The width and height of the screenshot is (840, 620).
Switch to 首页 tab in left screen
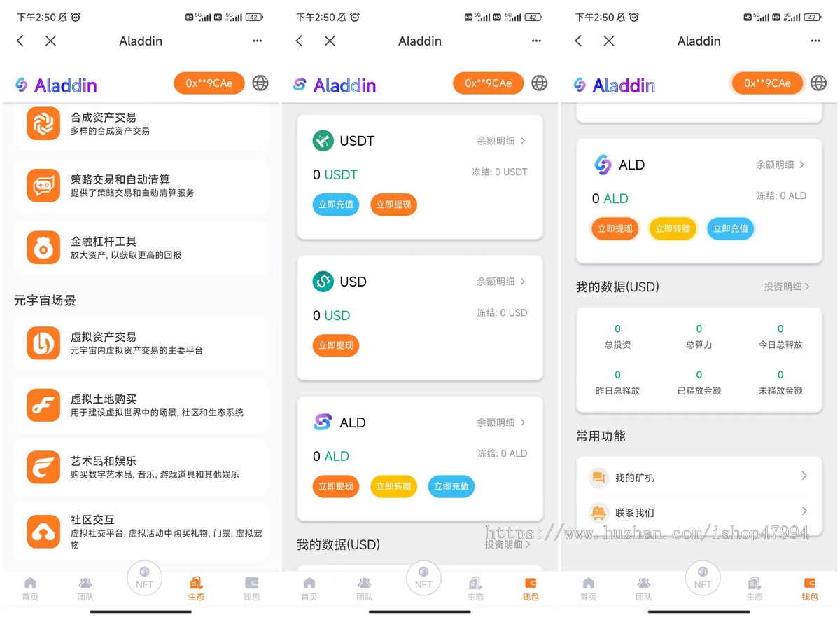[30, 589]
